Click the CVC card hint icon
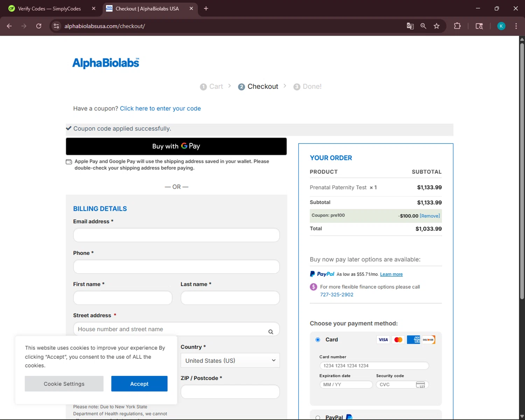Image resolution: width=525 pixels, height=420 pixels. click(x=420, y=385)
